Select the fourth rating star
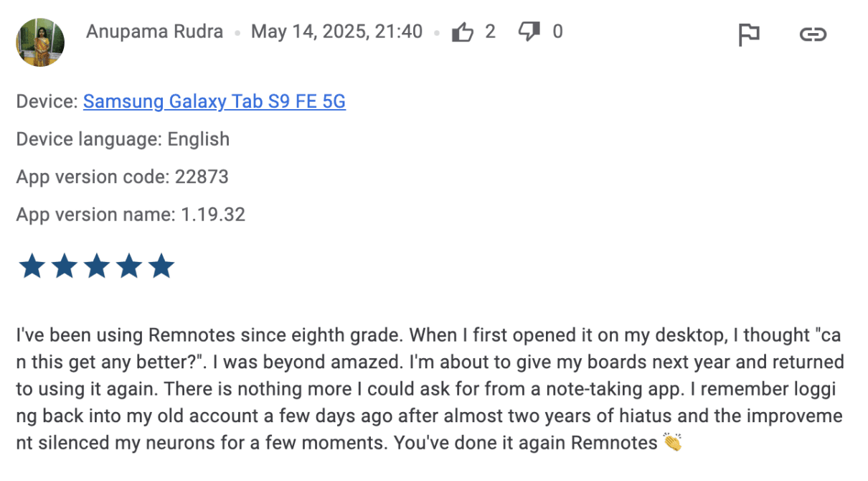The image size is (868, 481). point(129,266)
